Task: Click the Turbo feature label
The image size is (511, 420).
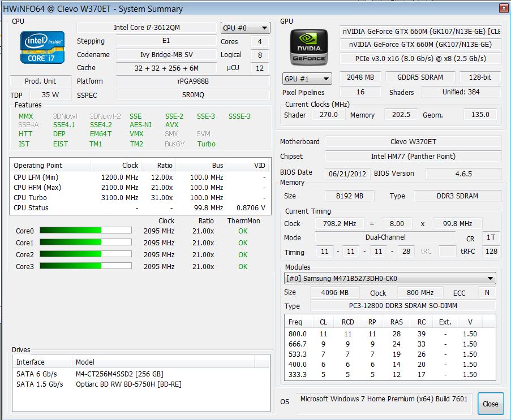Action: [x=207, y=144]
